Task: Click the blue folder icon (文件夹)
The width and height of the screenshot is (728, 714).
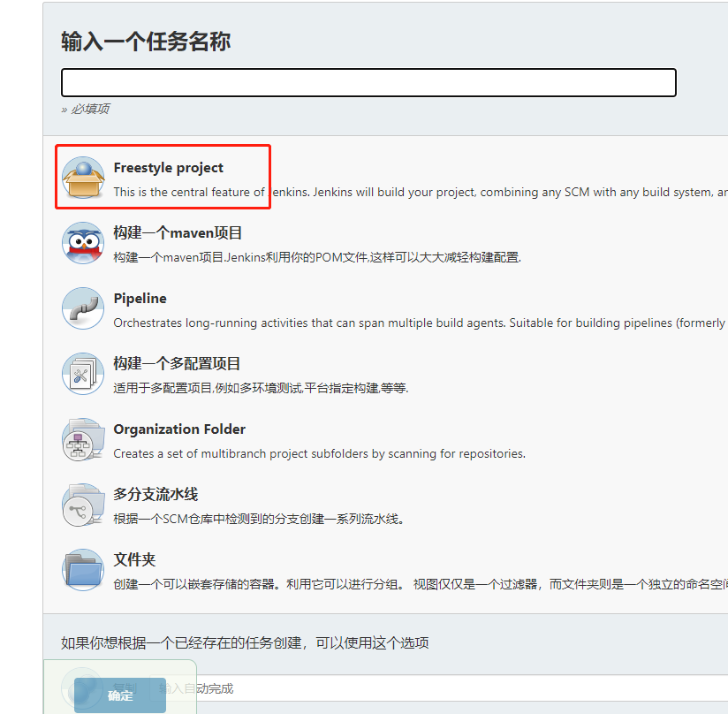Action: (x=83, y=570)
